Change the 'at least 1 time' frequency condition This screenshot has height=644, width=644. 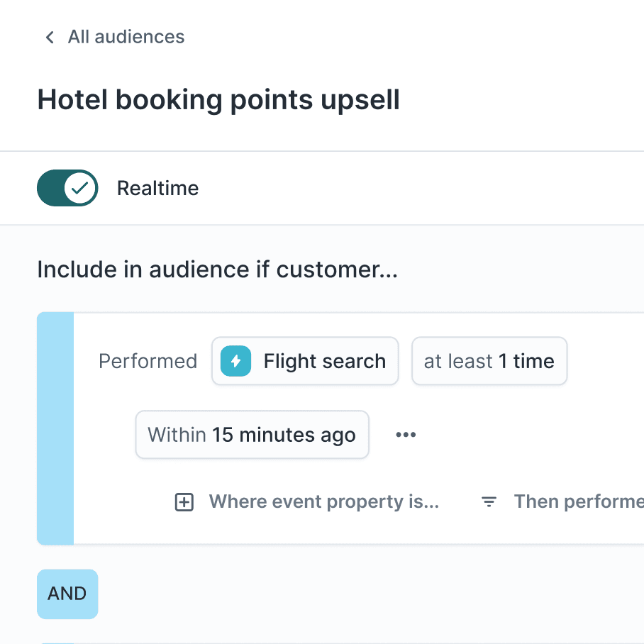[489, 361]
